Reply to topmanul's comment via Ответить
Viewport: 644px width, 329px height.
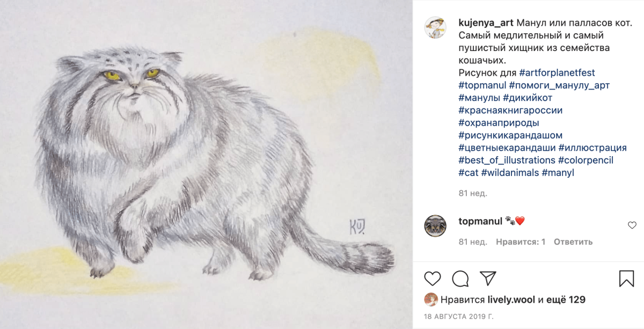click(573, 242)
